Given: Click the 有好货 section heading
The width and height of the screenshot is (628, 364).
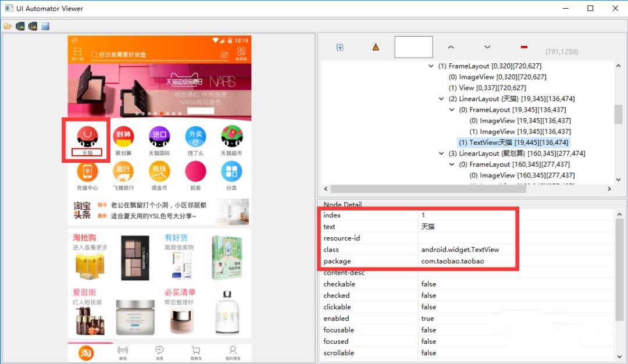Looking at the screenshot, I should point(176,238).
